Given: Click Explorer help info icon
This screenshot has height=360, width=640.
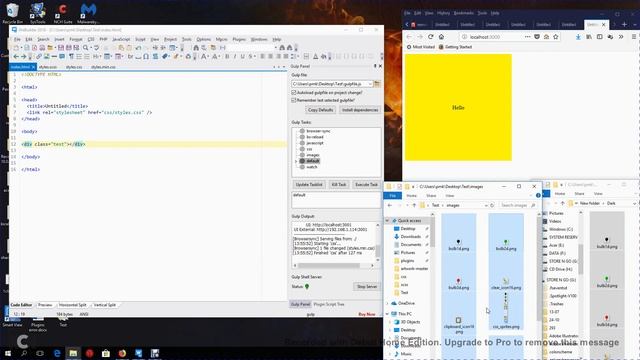Looking at the screenshot, I should (538, 196).
